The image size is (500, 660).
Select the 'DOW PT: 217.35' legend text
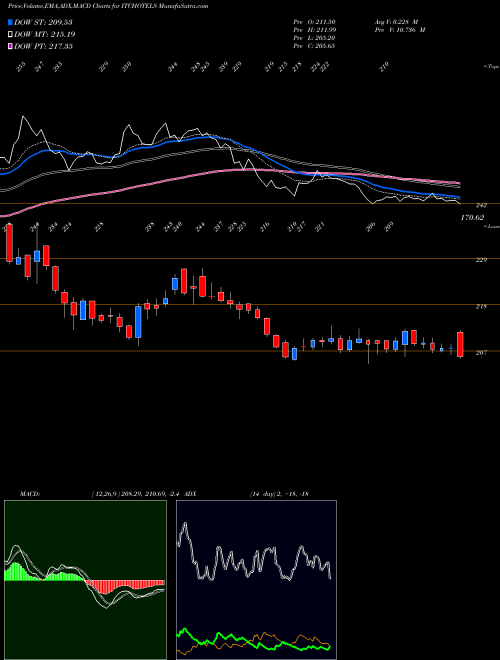44,46
